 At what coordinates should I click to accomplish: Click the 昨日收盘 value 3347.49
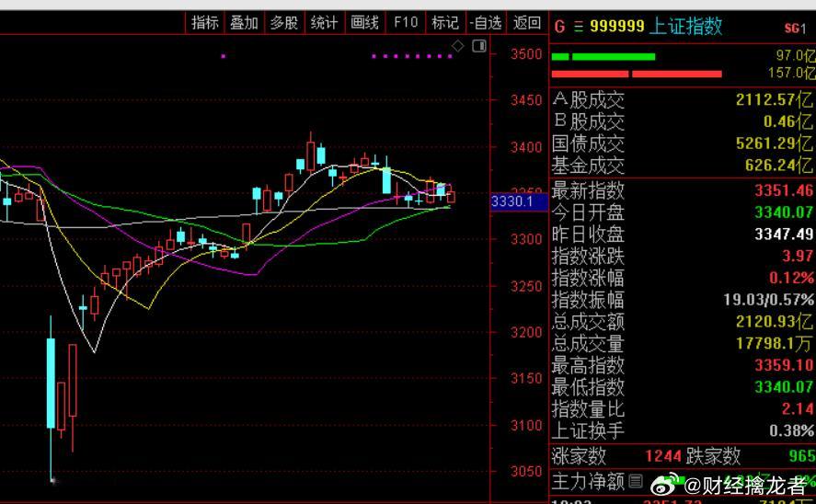pyautogui.click(x=784, y=234)
